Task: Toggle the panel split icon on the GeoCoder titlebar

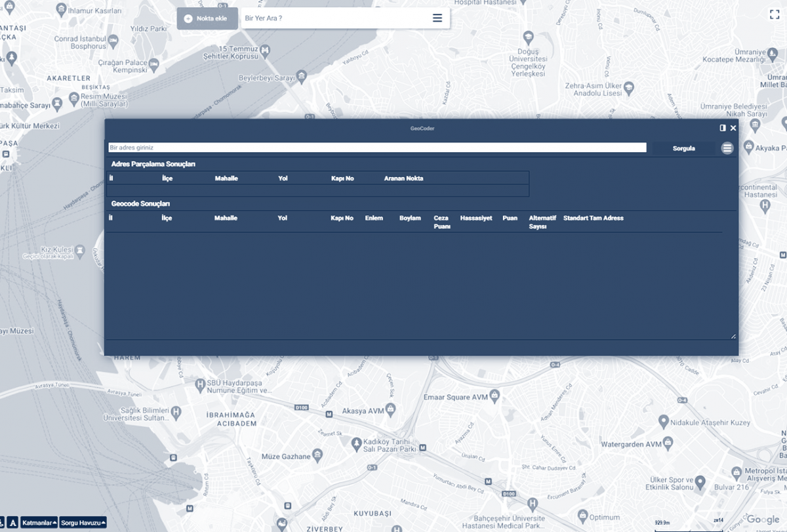Action: click(723, 128)
